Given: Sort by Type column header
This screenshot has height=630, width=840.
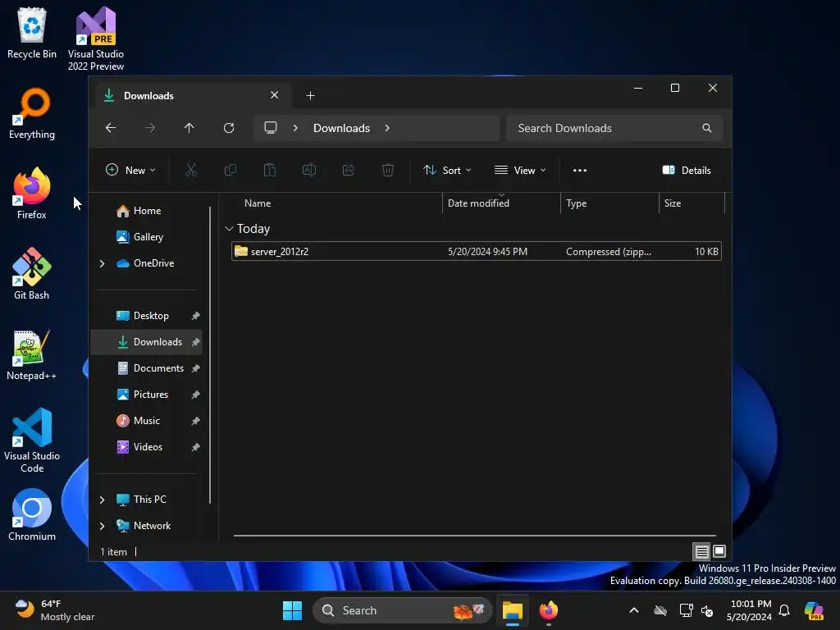Looking at the screenshot, I should click(609, 203).
